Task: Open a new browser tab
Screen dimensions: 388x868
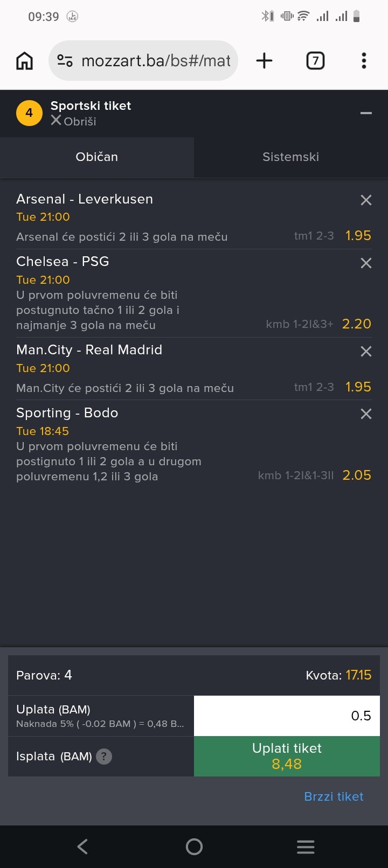Action: point(264,61)
